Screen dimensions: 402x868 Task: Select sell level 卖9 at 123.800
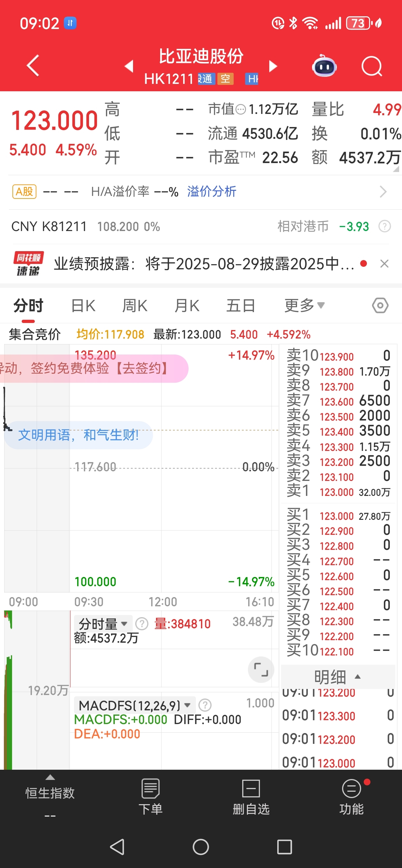(338, 371)
